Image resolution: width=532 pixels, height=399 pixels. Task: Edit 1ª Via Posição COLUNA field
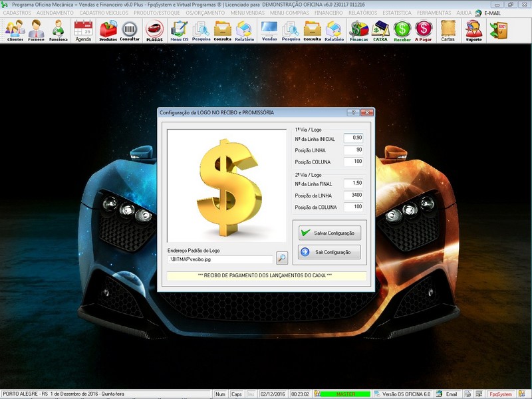pyautogui.click(x=353, y=162)
